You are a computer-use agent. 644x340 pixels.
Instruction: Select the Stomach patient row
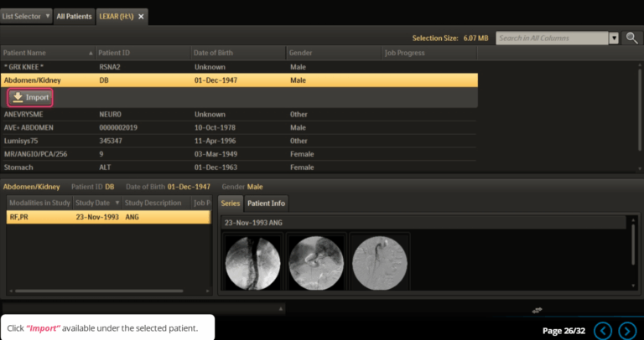(x=239, y=167)
